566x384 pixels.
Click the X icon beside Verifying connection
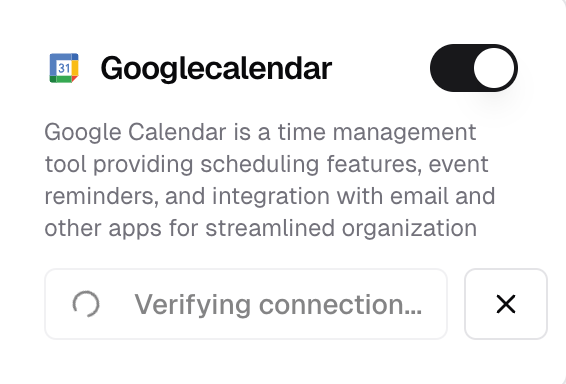506,304
